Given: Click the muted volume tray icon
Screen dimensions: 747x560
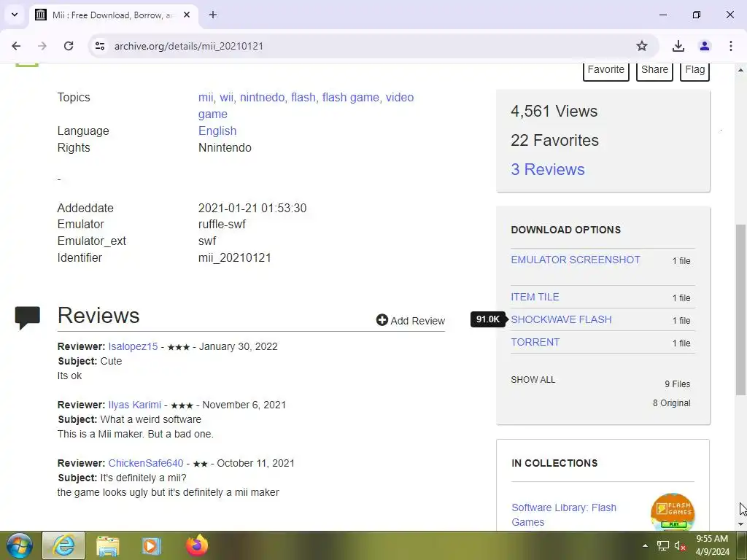Looking at the screenshot, I should (x=680, y=546).
